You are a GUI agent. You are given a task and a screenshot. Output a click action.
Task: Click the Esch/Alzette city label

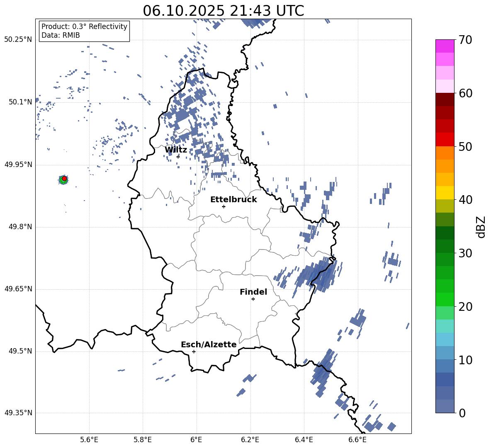click(209, 344)
